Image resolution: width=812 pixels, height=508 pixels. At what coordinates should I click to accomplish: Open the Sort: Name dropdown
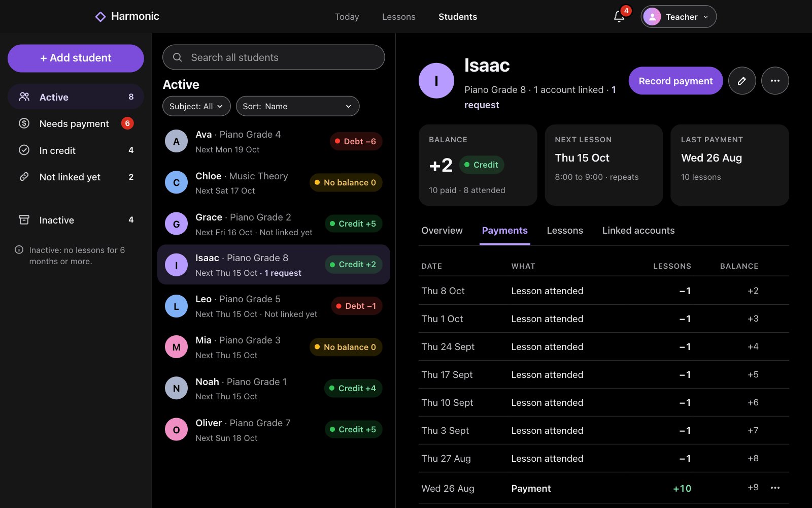pos(297,106)
